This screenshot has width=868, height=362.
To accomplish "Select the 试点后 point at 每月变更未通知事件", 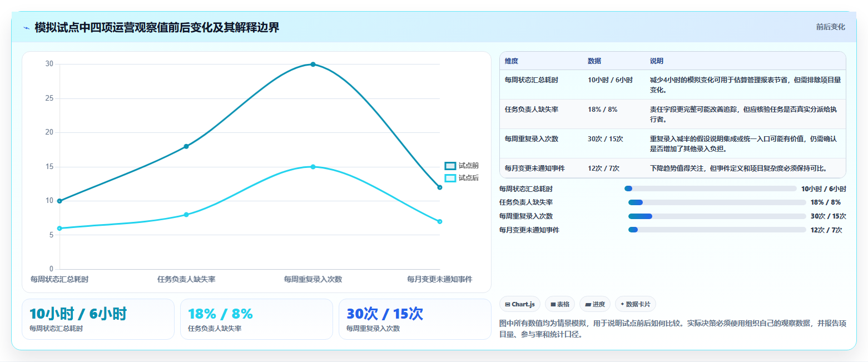I will tap(440, 221).
